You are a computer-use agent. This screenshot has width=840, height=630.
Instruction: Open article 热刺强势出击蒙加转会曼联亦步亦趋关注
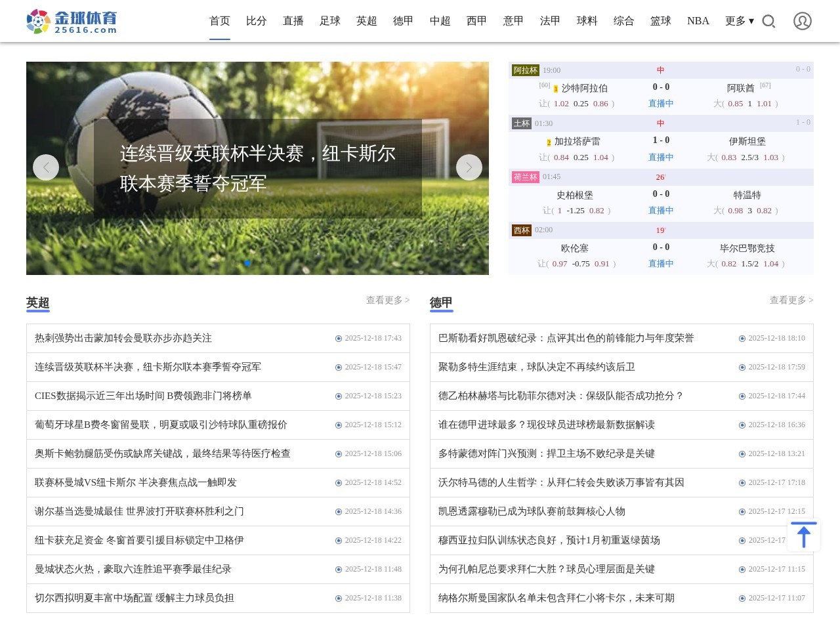[123, 338]
